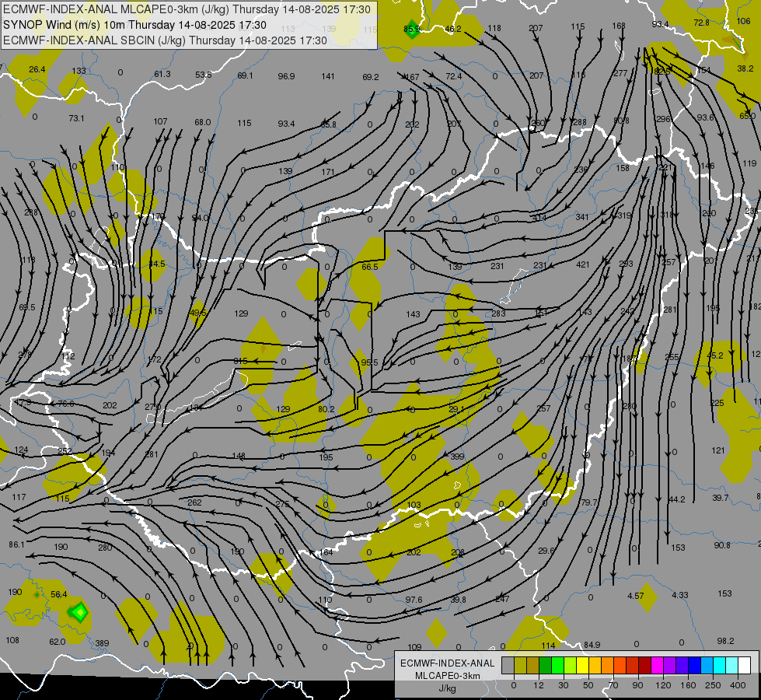Select map value 247
The height and width of the screenshot is (700, 761).
tap(502, 599)
